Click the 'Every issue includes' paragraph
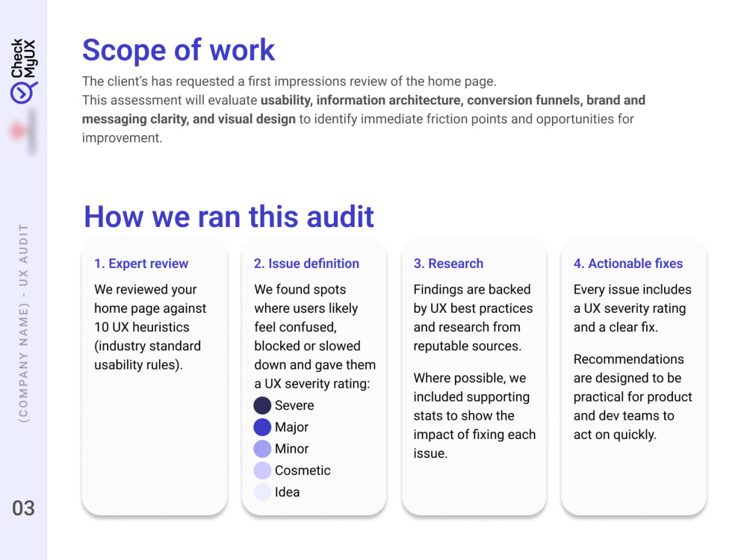Image resolution: width=747 pixels, height=560 pixels. point(632,308)
